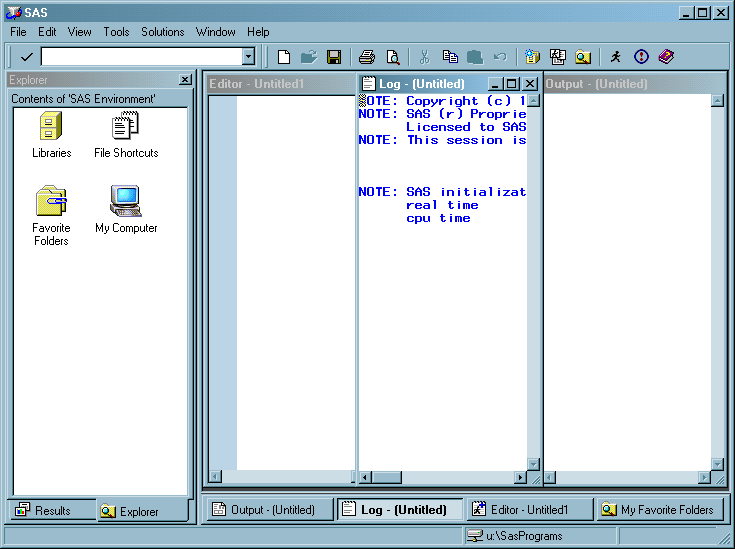
Task: Click Output window scroll up arrow
Action: tap(717, 100)
